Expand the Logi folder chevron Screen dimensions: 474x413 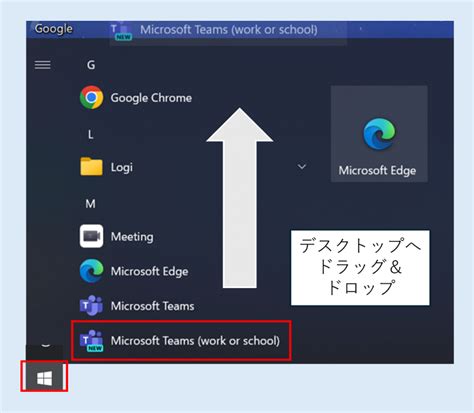(x=302, y=166)
